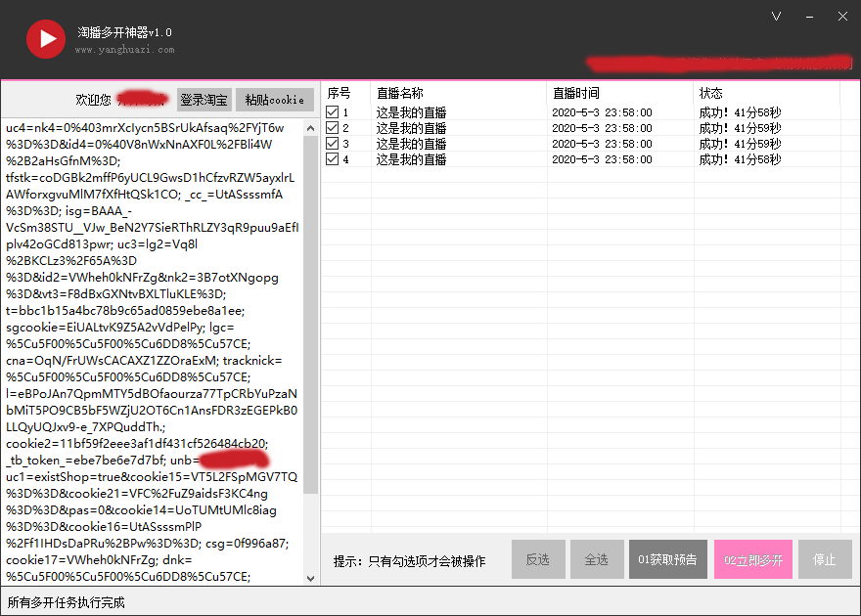Open the V dropdown menu in title bar
861x616 pixels.
coord(776,17)
